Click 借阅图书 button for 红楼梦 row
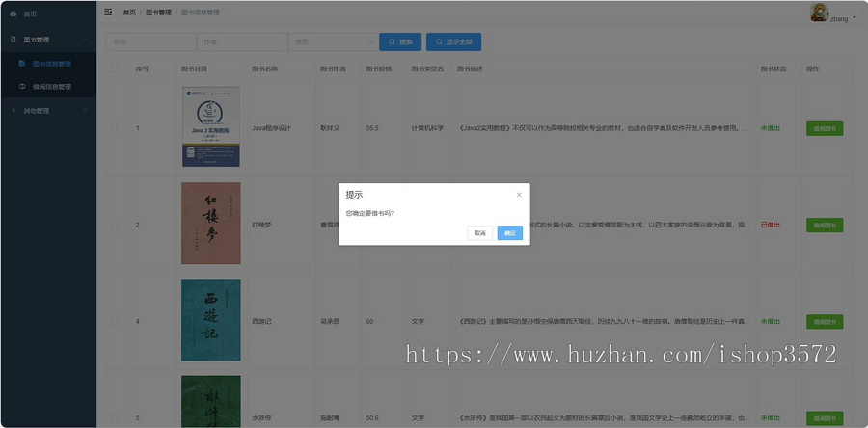Image resolution: width=868 pixels, height=428 pixels. pyautogui.click(x=825, y=225)
